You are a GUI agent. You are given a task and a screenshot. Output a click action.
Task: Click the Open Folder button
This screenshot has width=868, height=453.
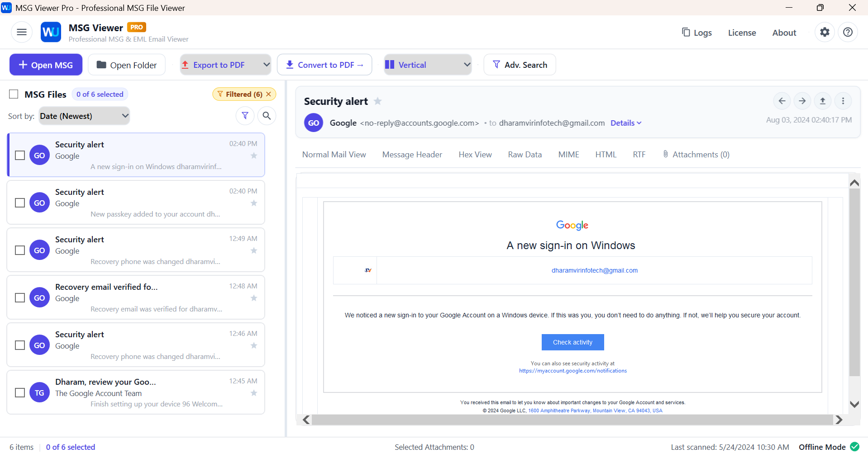(x=127, y=65)
